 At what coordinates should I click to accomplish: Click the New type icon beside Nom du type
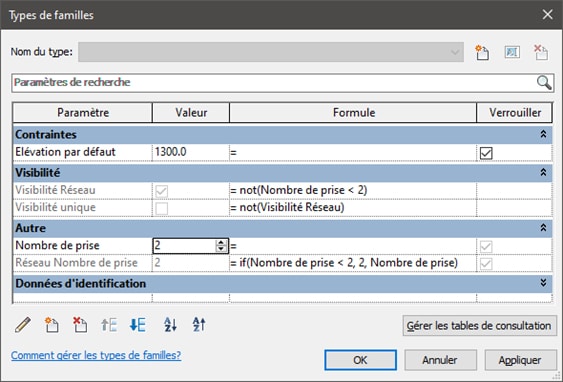click(x=482, y=52)
